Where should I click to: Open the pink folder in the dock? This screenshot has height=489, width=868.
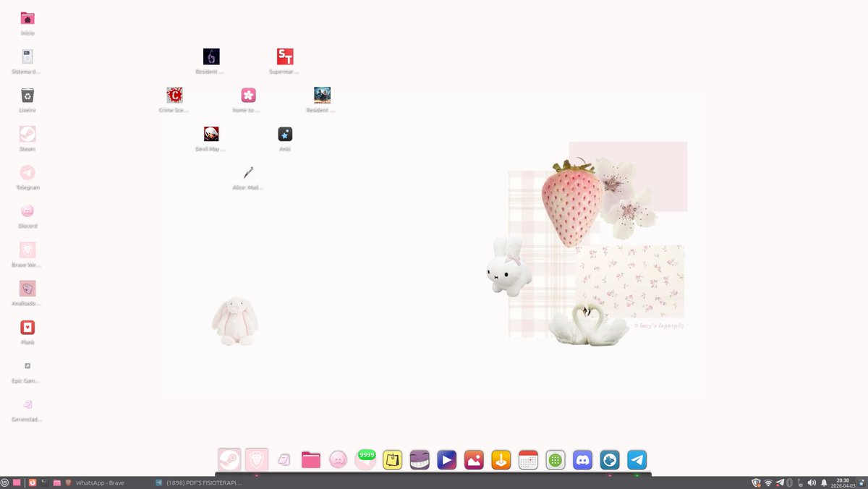(311, 459)
